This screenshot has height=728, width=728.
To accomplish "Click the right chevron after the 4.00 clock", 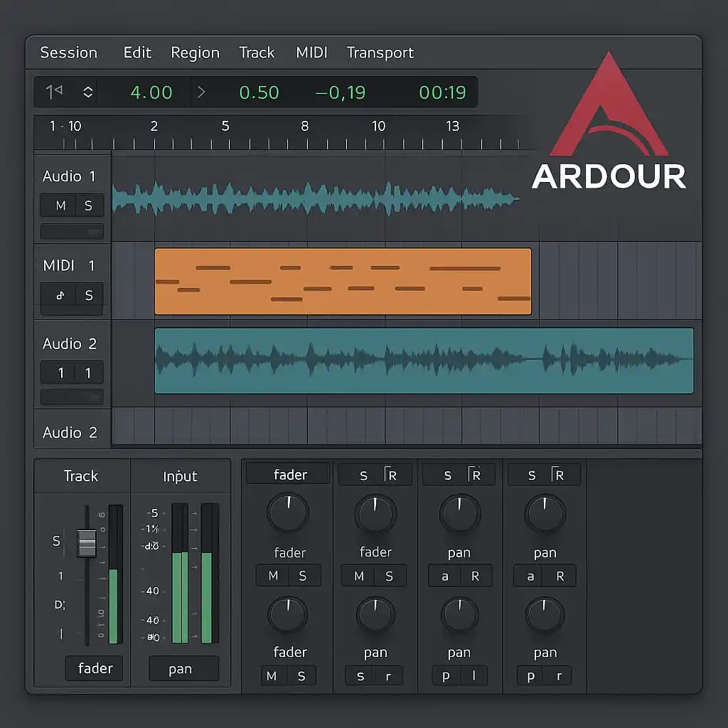I will tap(201, 92).
